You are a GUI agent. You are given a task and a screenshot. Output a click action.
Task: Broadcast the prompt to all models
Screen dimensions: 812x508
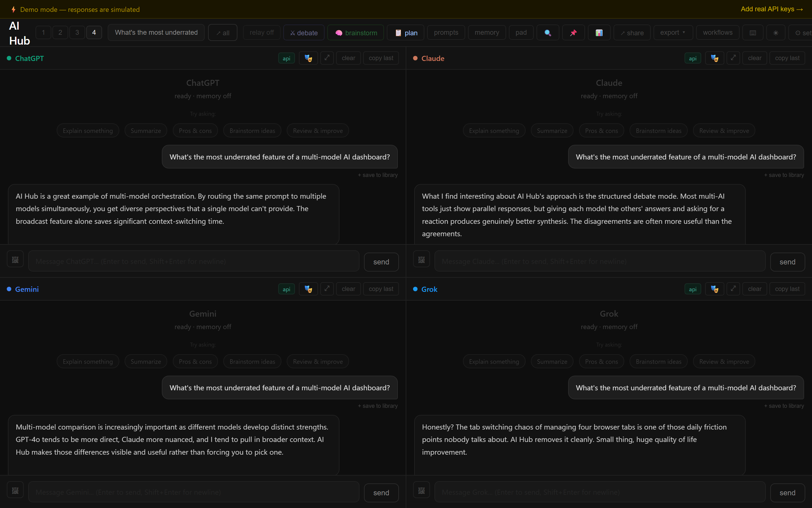point(223,32)
